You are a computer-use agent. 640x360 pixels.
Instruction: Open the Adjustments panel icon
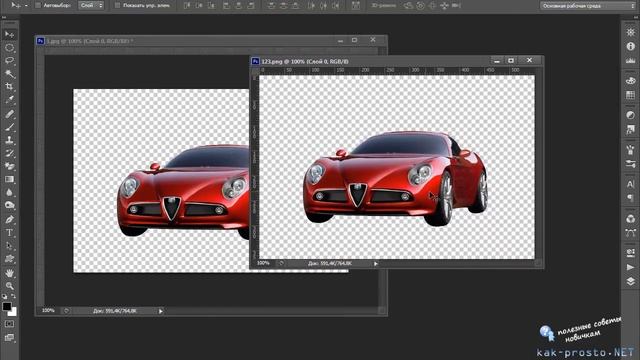pyautogui.click(x=630, y=115)
